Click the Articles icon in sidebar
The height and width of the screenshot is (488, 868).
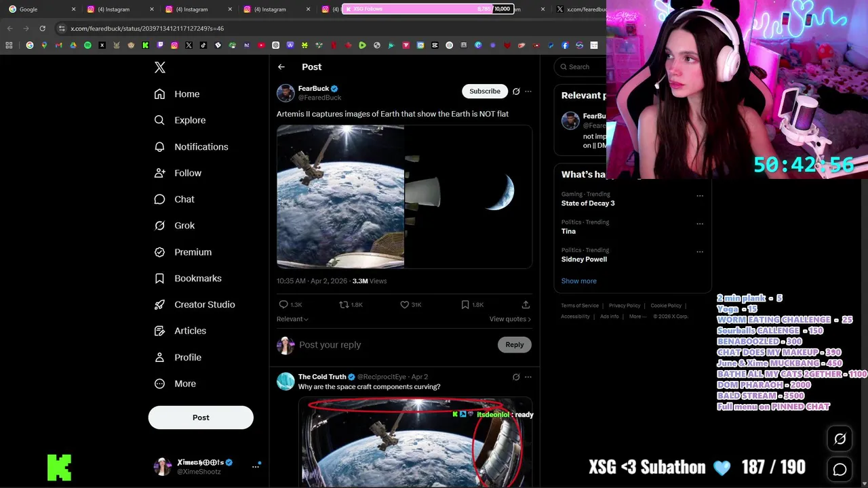[159, 331]
